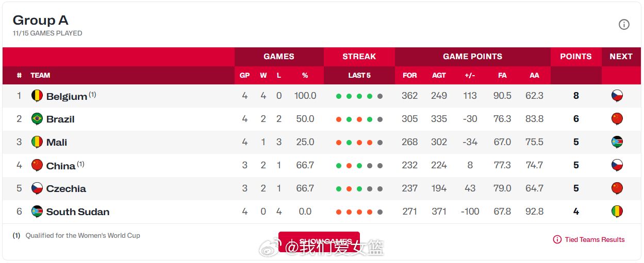Viewport: 644px width, 263px height.
Task: Click South Sudan's flag icon in team column
Action: tap(37, 212)
